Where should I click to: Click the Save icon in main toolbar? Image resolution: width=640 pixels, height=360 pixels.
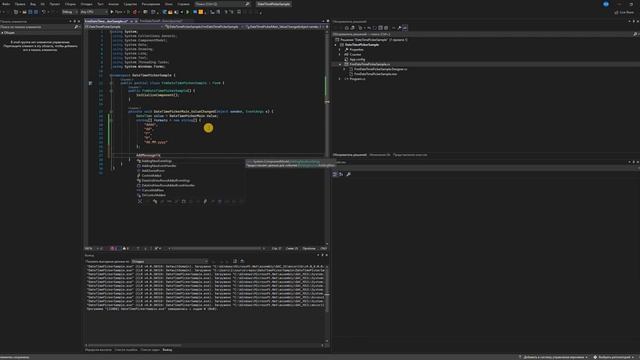[30, 12]
